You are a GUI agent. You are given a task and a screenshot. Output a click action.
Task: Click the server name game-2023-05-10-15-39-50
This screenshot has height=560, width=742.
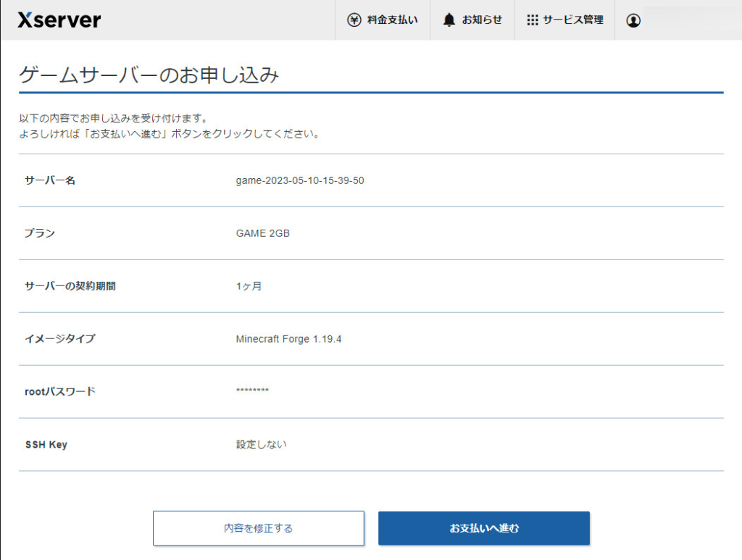pyautogui.click(x=301, y=180)
